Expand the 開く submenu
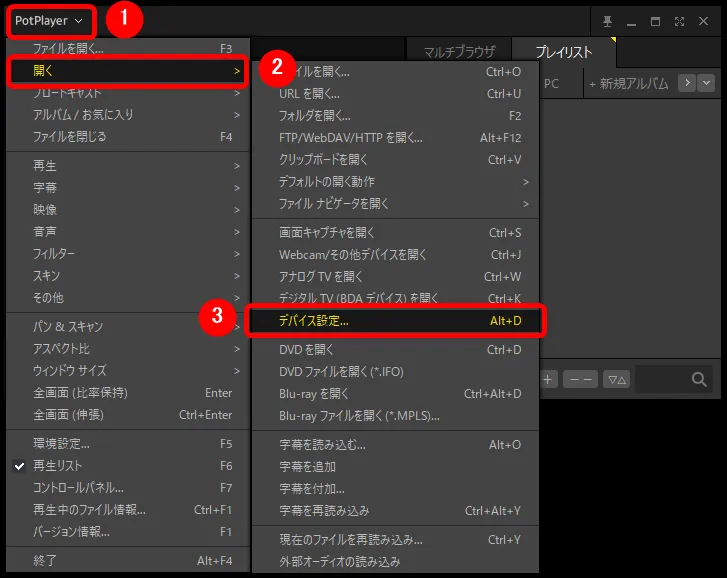Image resolution: width=727 pixels, height=578 pixels. click(x=128, y=71)
